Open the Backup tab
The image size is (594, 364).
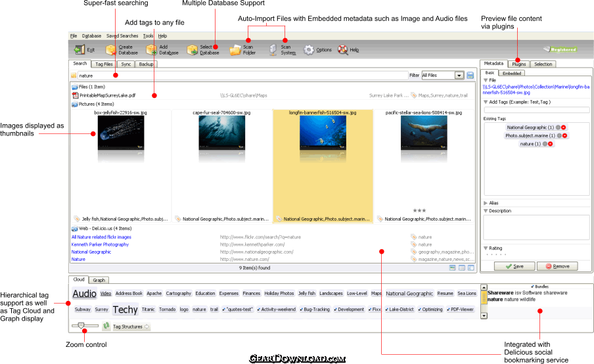(x=146, y=64)
